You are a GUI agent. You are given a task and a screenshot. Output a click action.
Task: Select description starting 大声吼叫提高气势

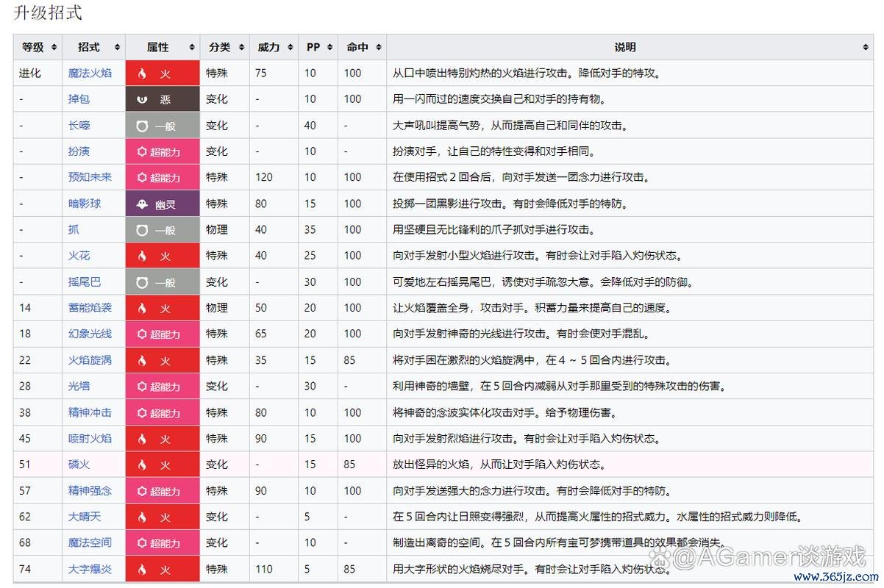(x=510, y=126)
